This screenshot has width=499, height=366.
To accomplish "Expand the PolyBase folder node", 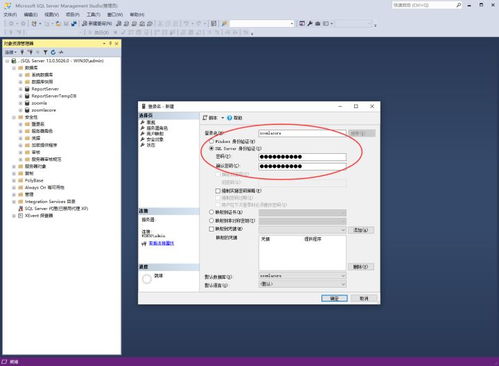I will (x=14, y=181).
